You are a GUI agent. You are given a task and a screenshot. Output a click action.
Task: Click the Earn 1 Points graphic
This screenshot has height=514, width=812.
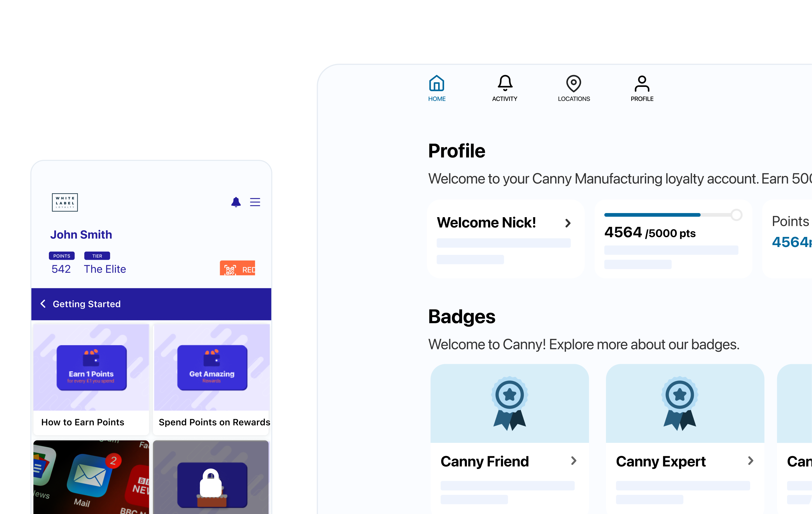91,368
